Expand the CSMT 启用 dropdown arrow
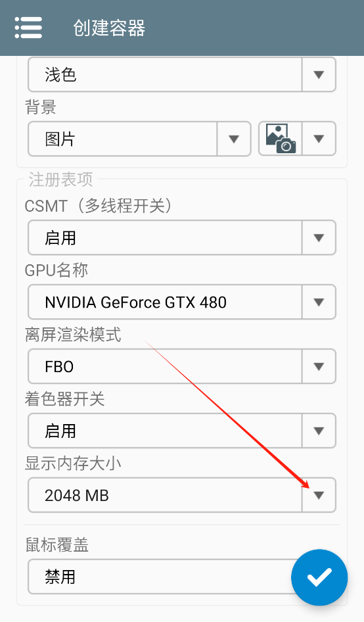This screenshot has width=364, height=622. (x=319, y=237)
